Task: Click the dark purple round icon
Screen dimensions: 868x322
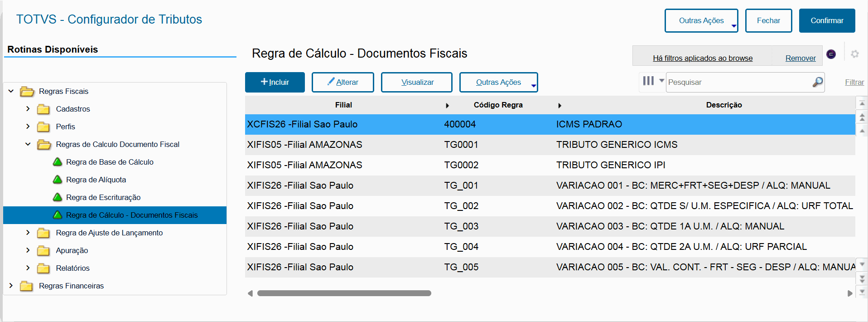Action: (831, 54)
